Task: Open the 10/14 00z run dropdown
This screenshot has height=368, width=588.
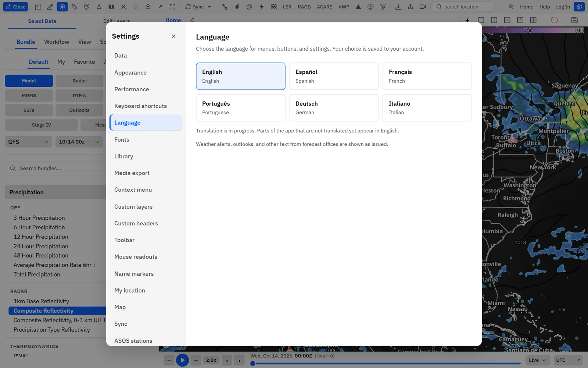Action: click(79, 142)
